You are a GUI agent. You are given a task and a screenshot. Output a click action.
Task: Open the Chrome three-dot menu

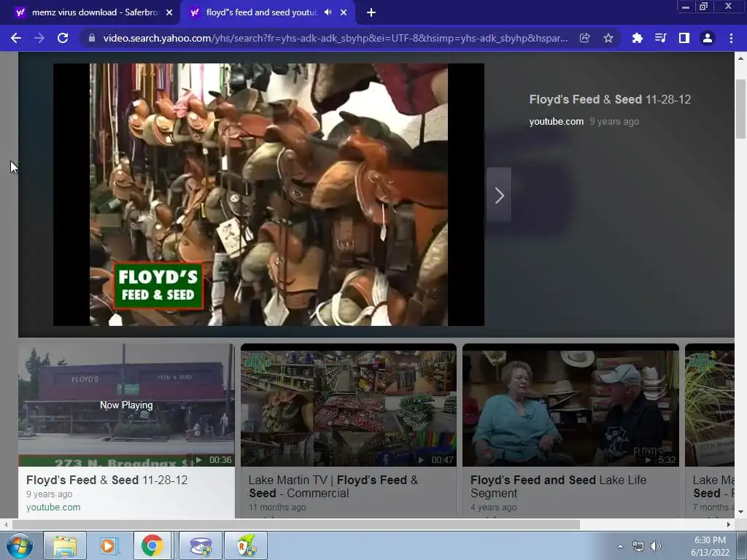tap(731, 38)
